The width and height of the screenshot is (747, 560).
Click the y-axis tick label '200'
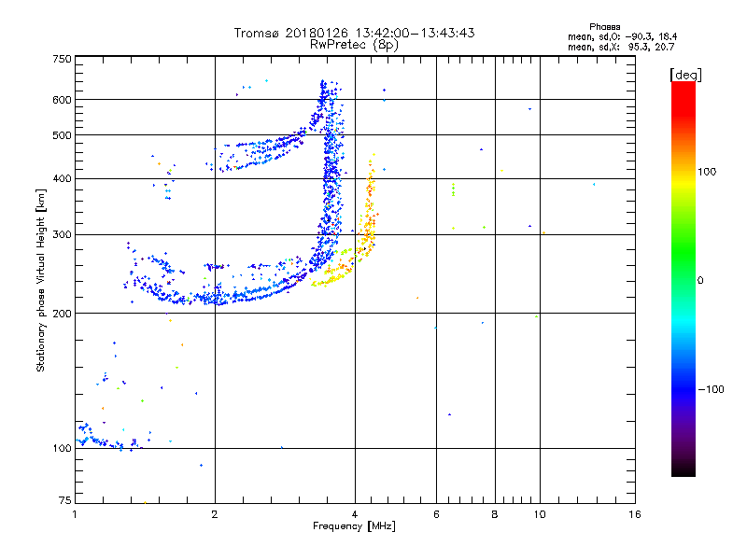click(x=62, y=314)
